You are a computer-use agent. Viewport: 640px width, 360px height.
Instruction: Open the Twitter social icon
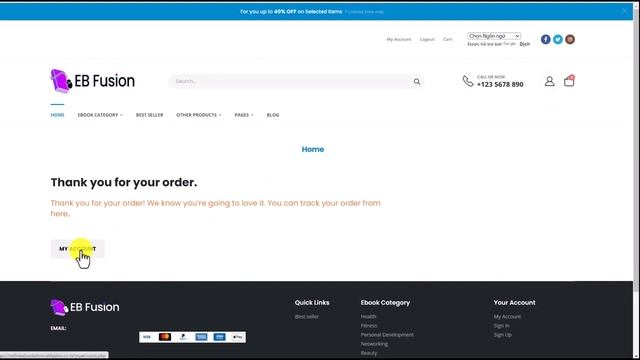click(x=558, y=39)
